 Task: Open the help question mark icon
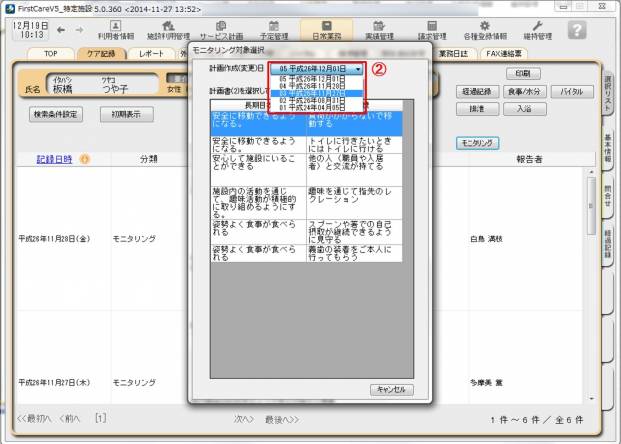(577, 29)
